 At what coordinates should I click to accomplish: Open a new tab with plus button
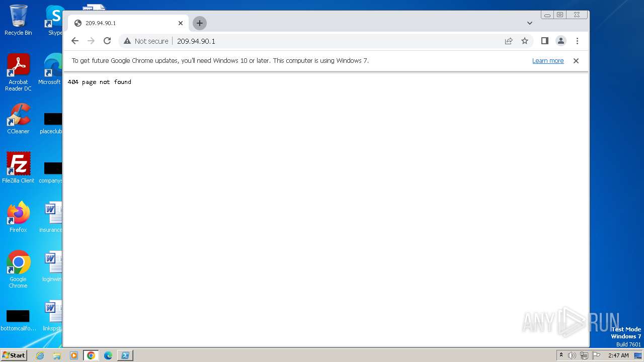pyautogui.click(x=200, y=23)
